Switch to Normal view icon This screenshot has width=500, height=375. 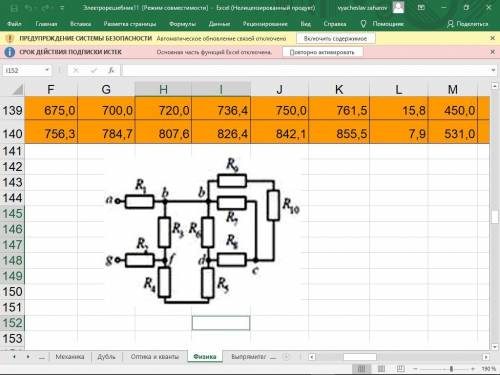361,369
